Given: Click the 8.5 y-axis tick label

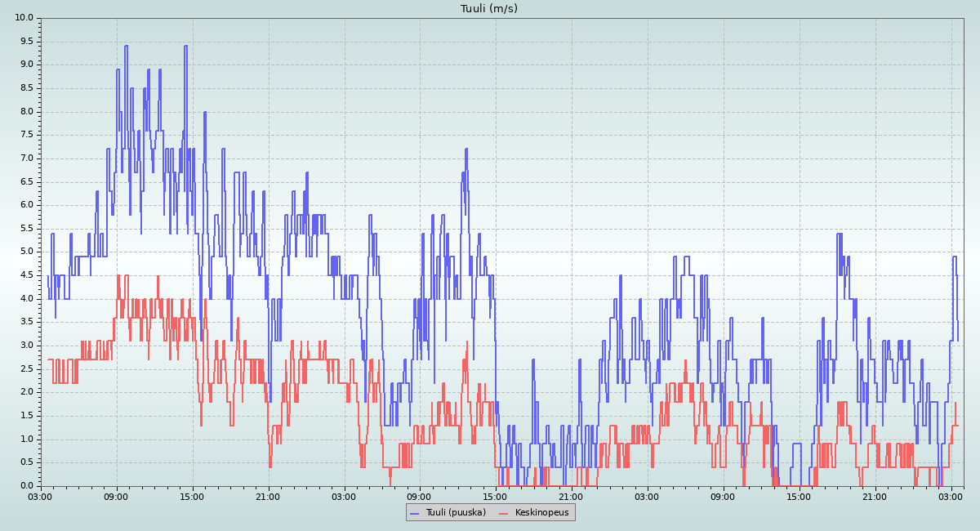Looking at the screenshot, I should click(x=27, y=88).
